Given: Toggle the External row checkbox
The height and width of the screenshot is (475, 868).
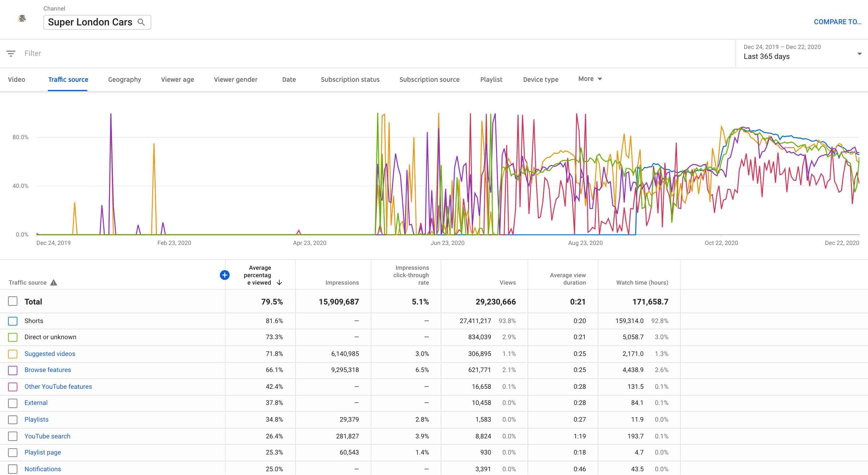Looking at the screenshot, I should pos(13,403).
